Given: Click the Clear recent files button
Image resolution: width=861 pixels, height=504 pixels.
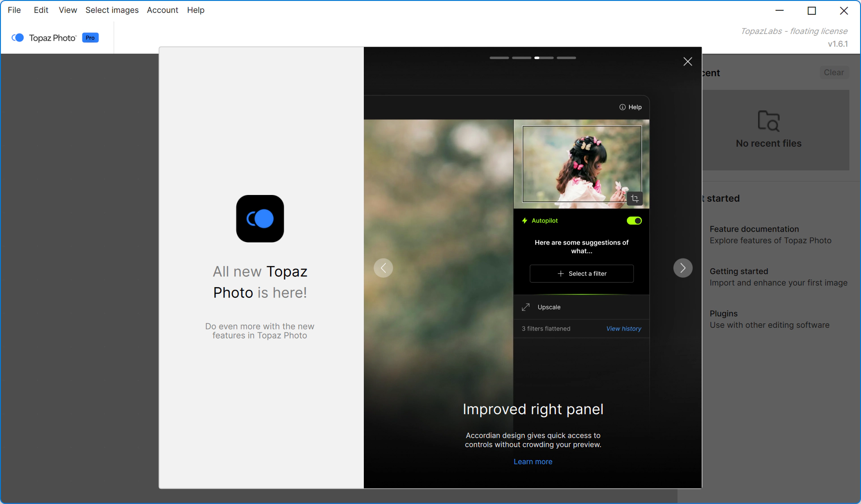Looking at the screenshot, I should [x=834, y=72].
